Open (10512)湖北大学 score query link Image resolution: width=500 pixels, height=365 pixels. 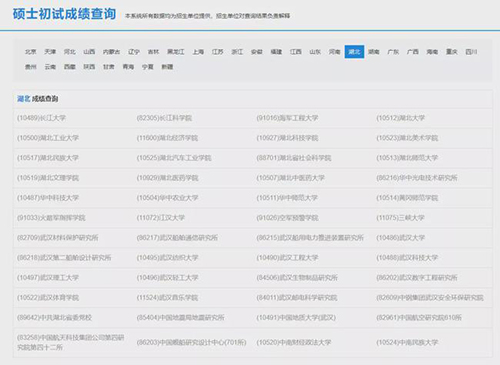click(x=401, y=118)
